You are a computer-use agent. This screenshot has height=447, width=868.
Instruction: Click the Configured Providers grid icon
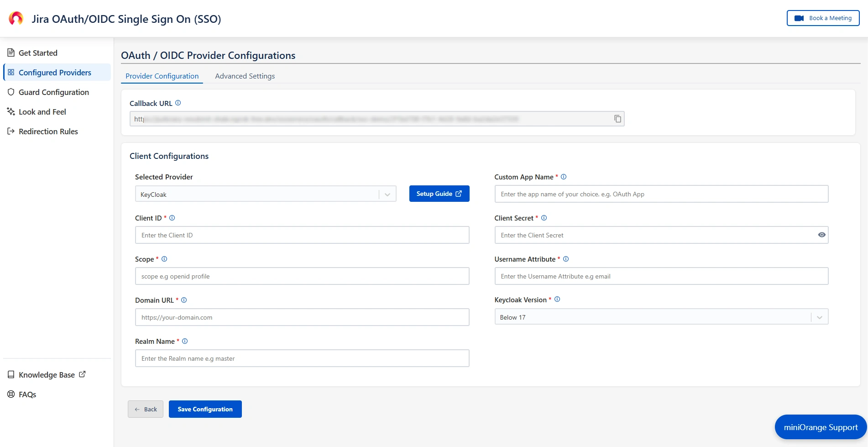click(11, 72)
